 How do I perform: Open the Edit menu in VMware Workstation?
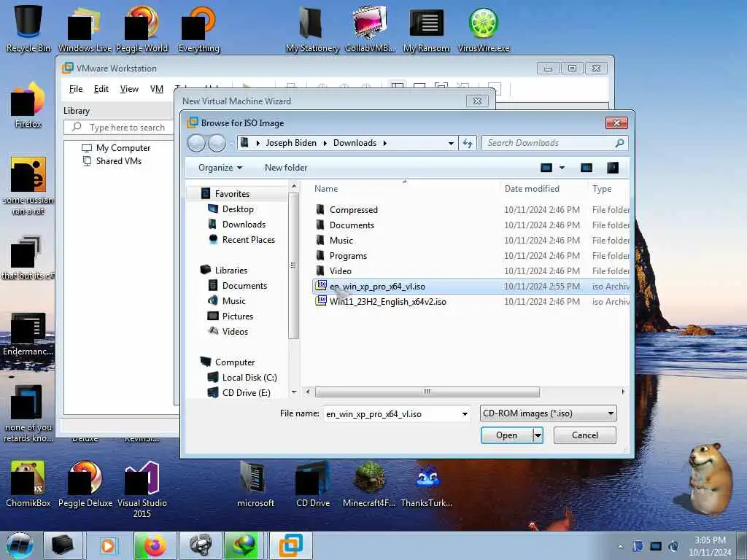tap(101, 89)
